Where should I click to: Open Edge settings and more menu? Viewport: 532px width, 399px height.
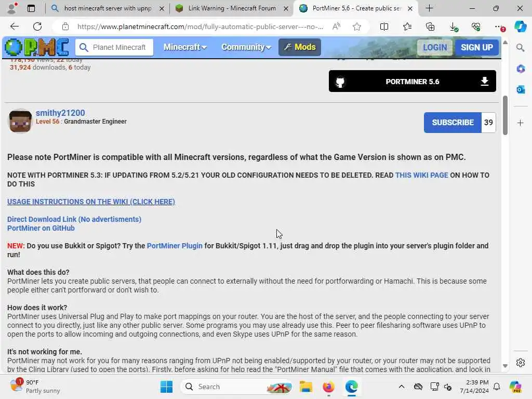pyautogui.click(x=499, y=27)
